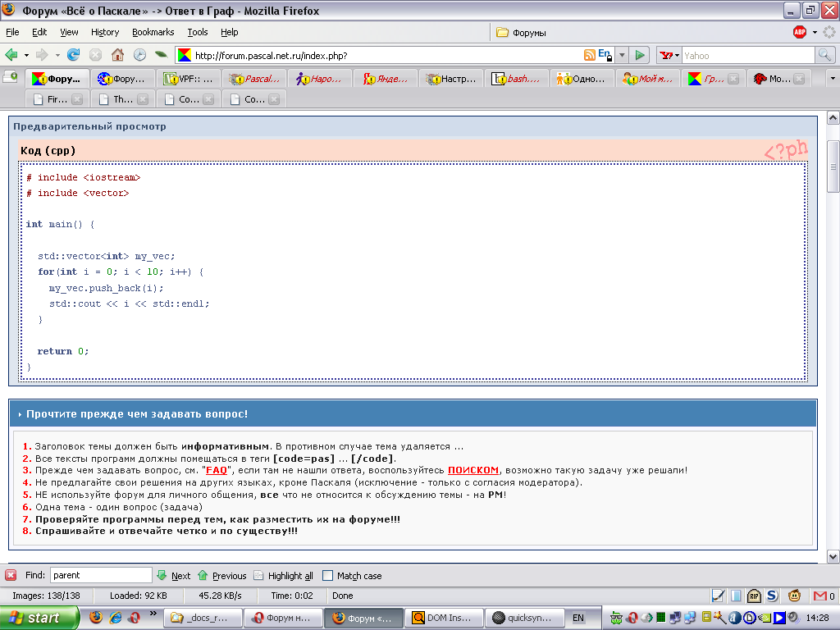Viewport: 840px width, 630px height.
Task: Open the Bookmarks menu
Action: tap(153, 32)
